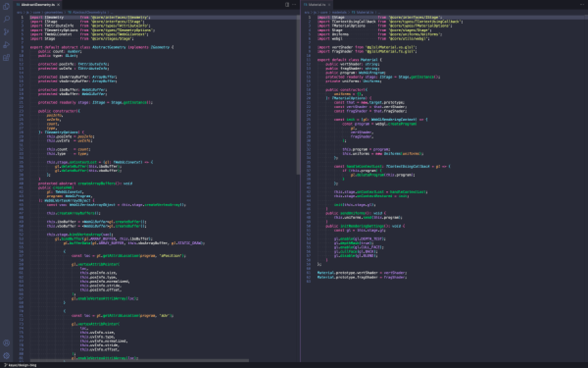Viewport: 588px width, 368px height.
Task: Close the AbstractGeometry.ts tab
Action: point(59,4)
